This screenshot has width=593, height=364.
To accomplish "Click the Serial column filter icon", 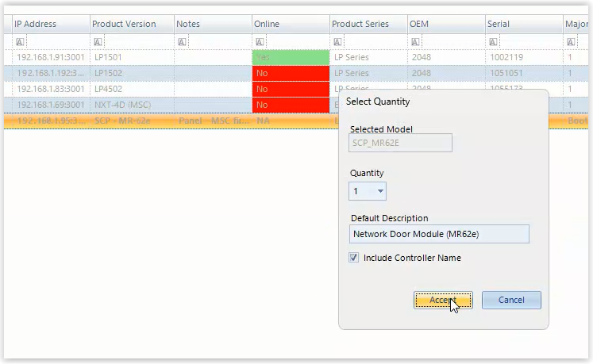I will tap(493, 41).
